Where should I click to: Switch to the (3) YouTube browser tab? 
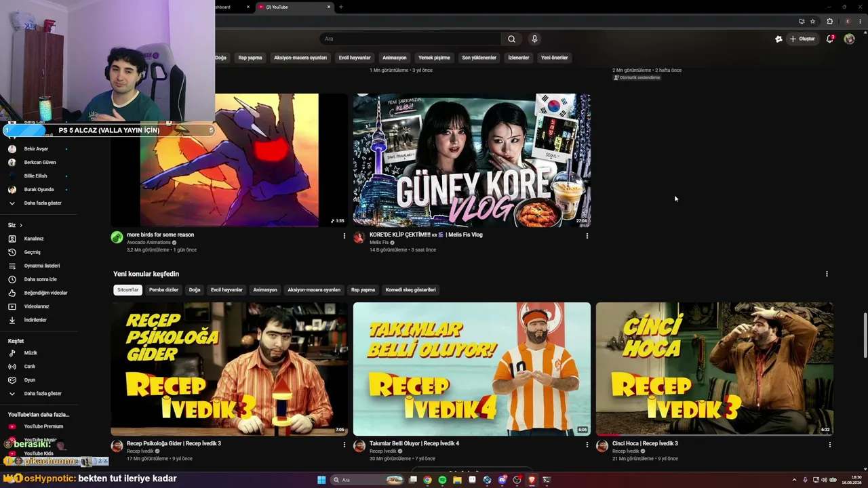pyautogui.click(x=295, y=7)
